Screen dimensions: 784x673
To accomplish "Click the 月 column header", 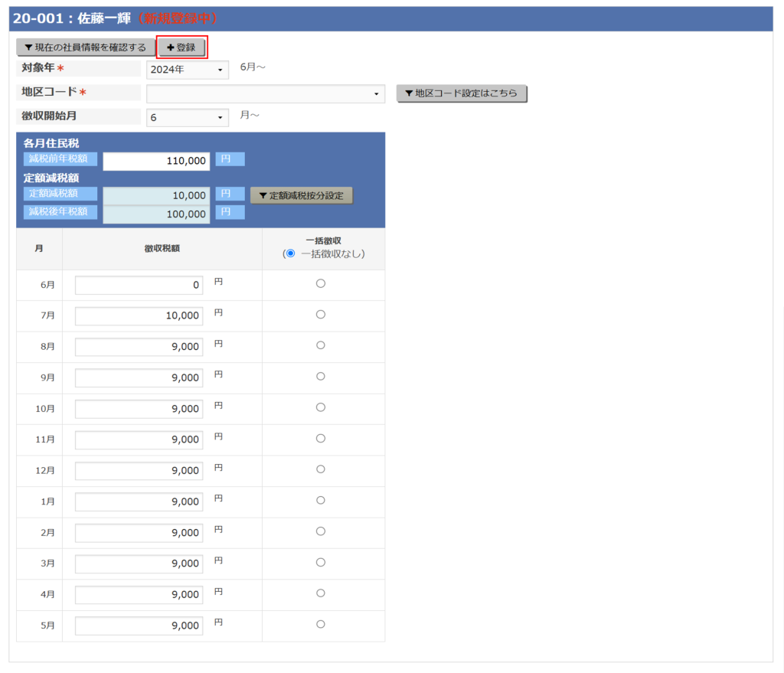I will pos(39,249).
